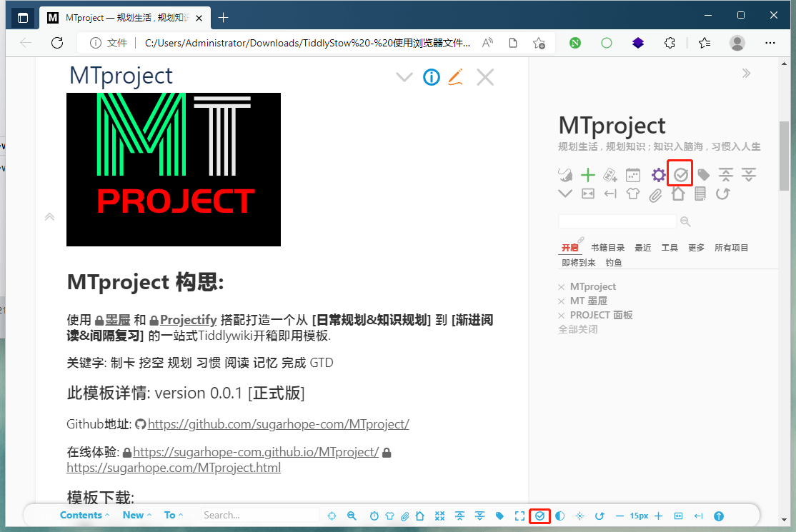Screen dimensions: 796x532
Task: Go home using sidebar house icon
Action: 678,194
